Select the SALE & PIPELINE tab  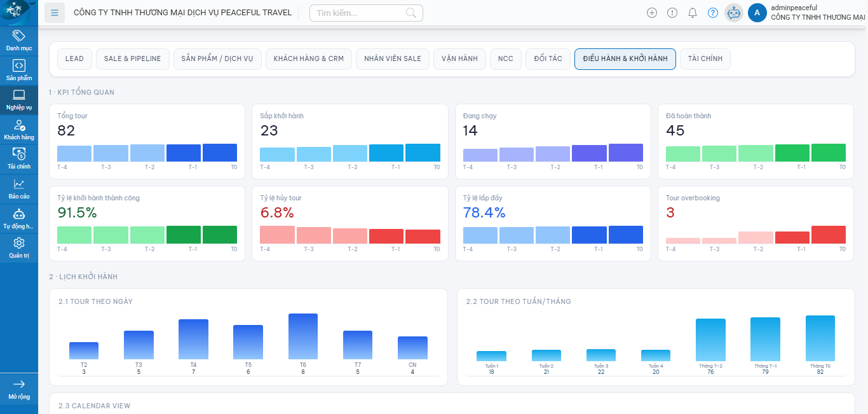click(x=132, y=59)
